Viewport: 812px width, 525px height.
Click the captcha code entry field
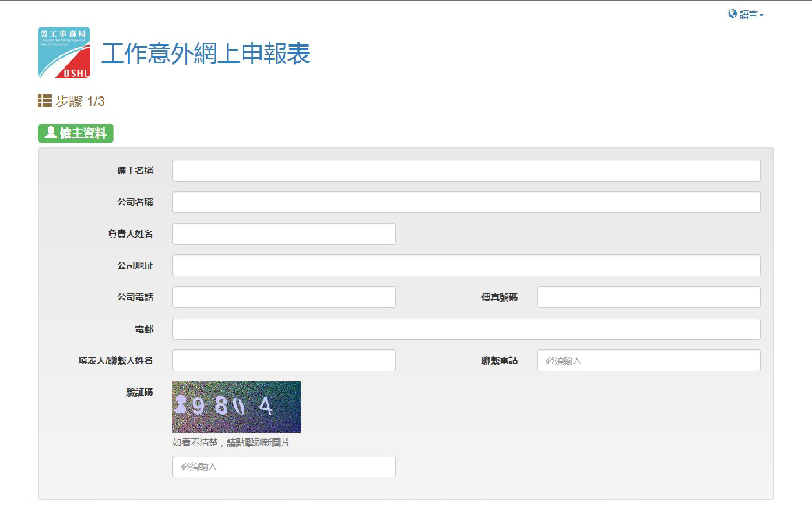(284, 467)
